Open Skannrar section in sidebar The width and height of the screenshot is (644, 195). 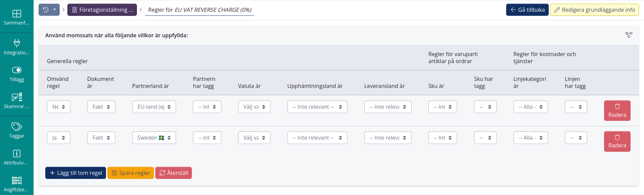16,101
